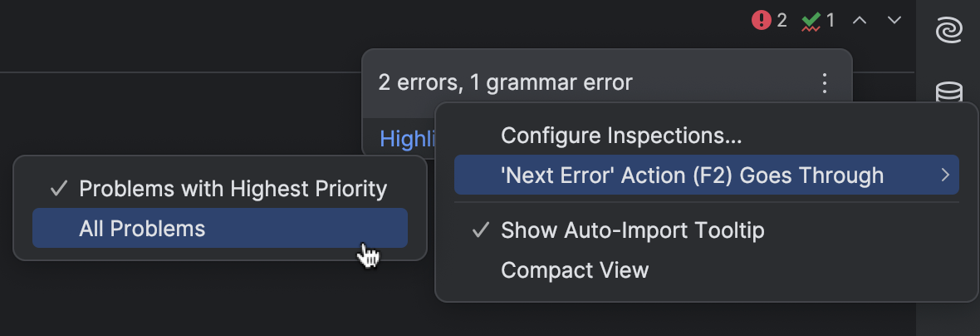The image size is (980, 336).
Task: Open the AI Assistant spiral icon
Action: click(x=948, y=31)
